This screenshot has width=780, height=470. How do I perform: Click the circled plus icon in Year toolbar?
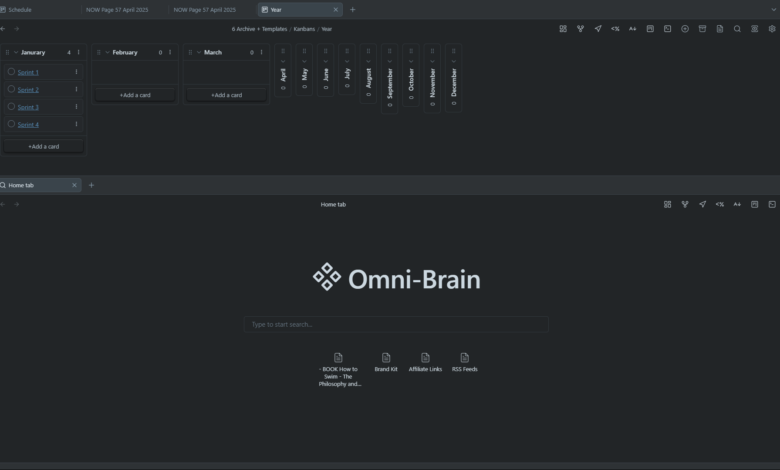(685, 29)
